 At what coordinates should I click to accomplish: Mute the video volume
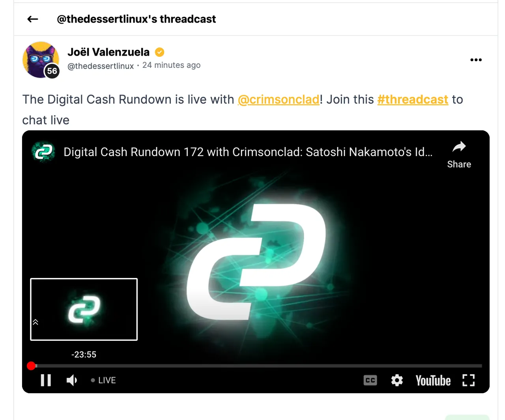(72, 380)
